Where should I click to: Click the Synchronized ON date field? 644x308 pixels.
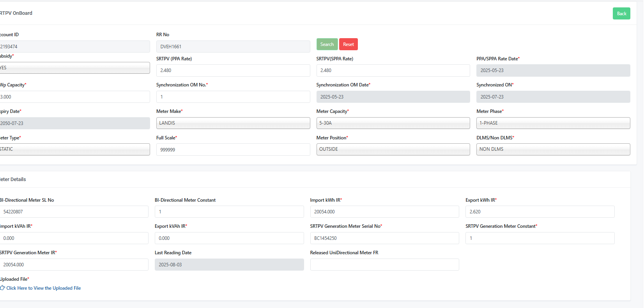coord(553,97)
